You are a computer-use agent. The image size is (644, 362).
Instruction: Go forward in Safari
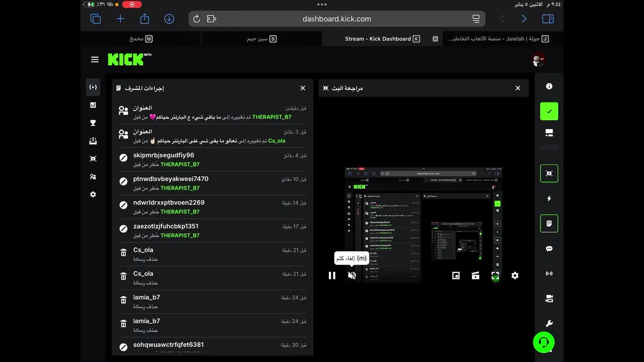tap(524, 19)
